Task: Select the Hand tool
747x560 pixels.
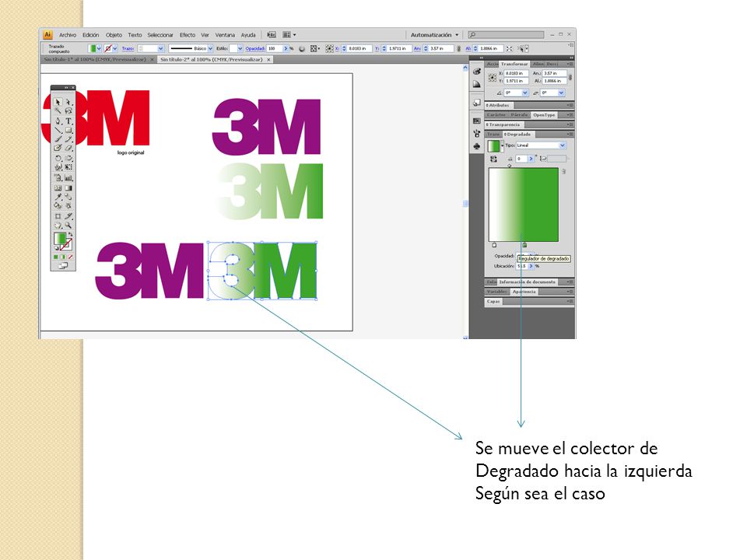Action: tap(58, 225)
